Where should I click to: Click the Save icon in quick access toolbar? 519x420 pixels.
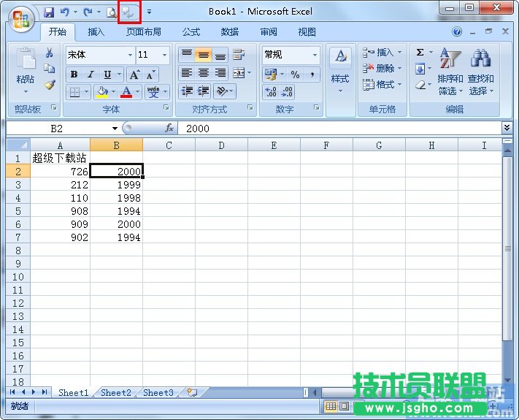coord(49,12)
